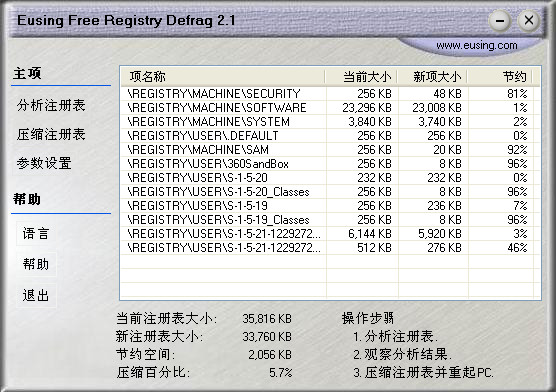Click the 2,056 KB saved space value
The width and height of the screenshot is (556, 392).
coord(270,354)
